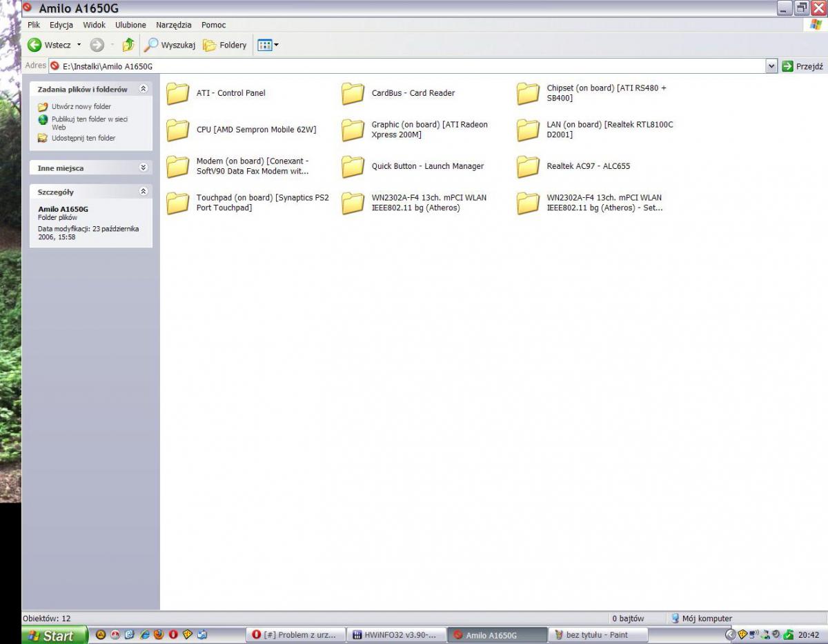828x644 pixels.
Task: Switch to bez tytułu - Paint taskbar button
Action: (x=598, y=635)
